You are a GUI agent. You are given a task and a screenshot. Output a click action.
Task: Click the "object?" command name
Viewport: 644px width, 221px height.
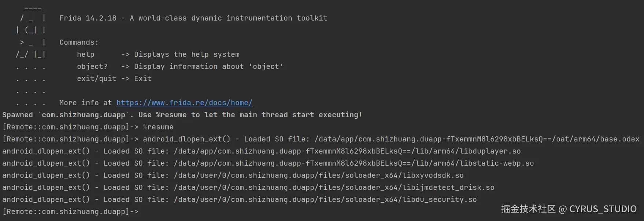[x=92, y=67]
